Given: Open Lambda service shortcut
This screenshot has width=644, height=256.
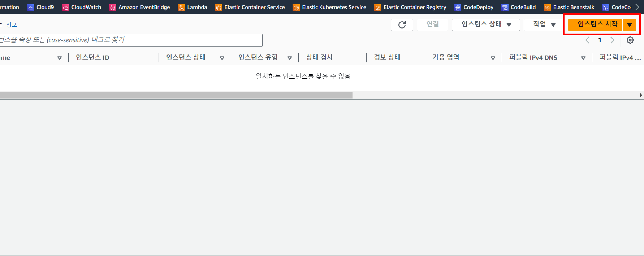Looking at the screenshot, I should pyautogui.click(x=193, y=7).
